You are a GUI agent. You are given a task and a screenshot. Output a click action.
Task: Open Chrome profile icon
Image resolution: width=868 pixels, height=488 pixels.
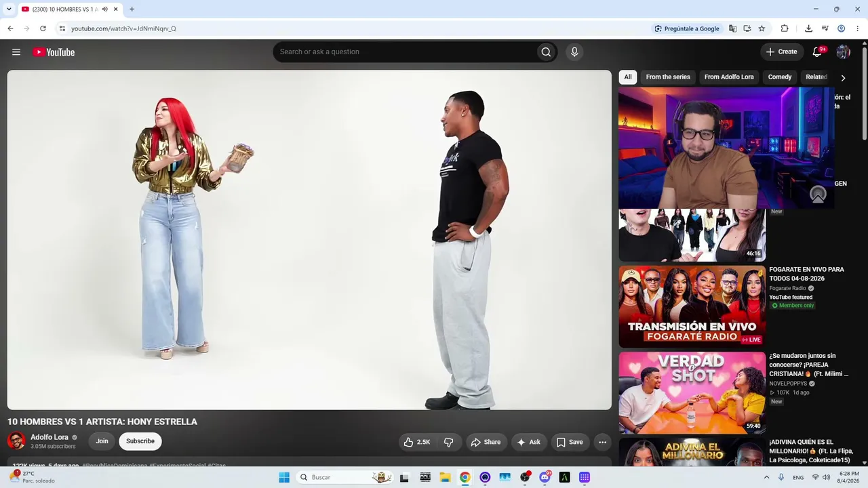(841, 28)
